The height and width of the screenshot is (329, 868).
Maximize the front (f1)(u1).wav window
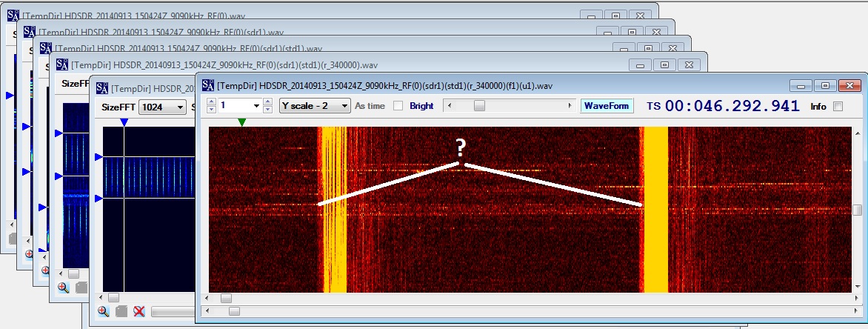click(x=825, y=85)
